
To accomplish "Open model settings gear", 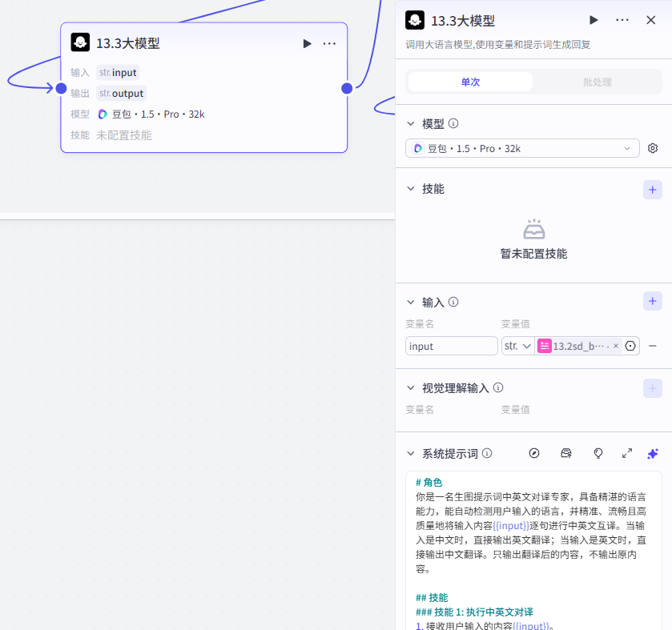I will (652, 148).
